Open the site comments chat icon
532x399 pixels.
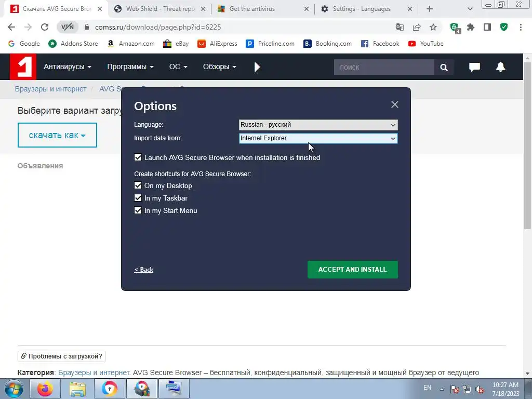pos(474,67)
